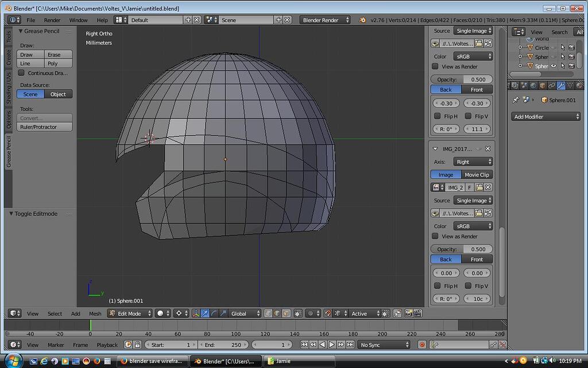Open the pivot point selector icon

(x=181, y=313)
